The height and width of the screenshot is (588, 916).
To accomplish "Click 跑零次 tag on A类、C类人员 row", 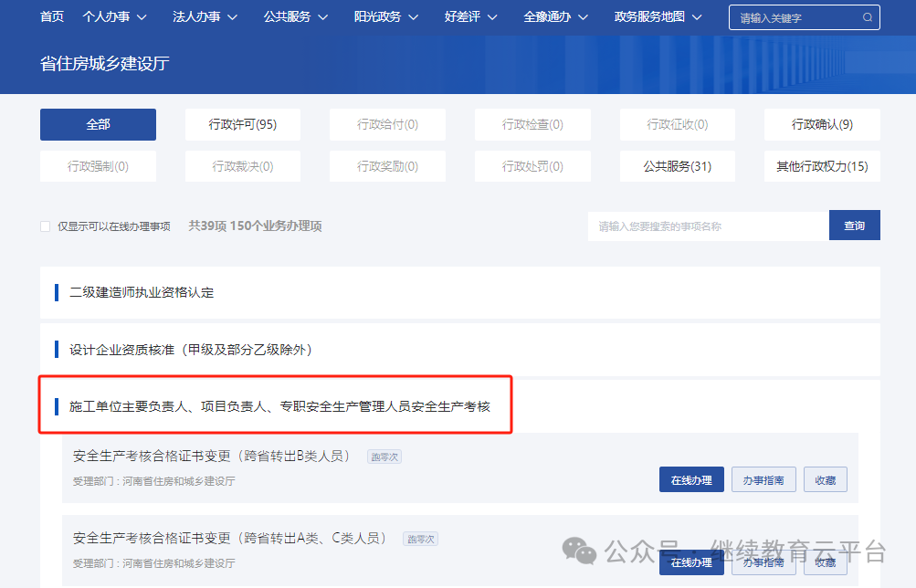I will pyautogui.click(x=421, y=539).
